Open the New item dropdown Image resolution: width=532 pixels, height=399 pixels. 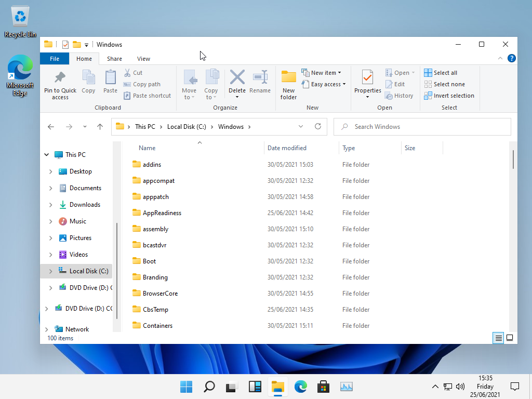point(326,73)
